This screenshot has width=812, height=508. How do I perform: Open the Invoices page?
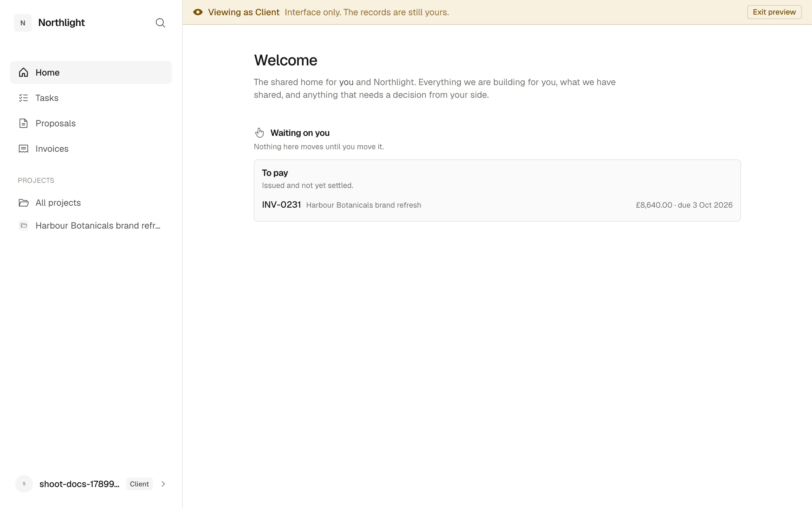click(91, 149)
